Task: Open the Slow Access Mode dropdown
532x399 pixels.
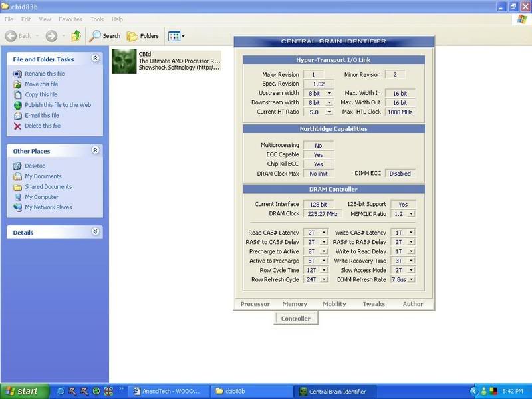Action: (411, 270)
